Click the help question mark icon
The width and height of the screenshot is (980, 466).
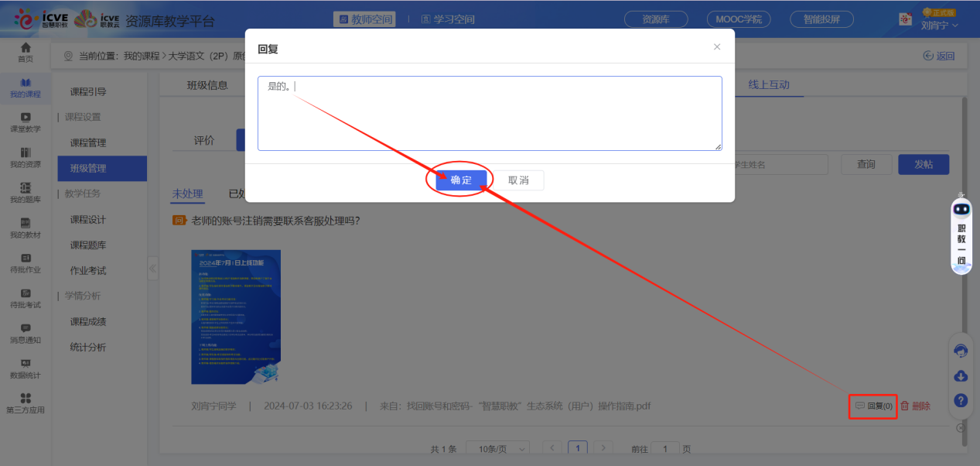(x=961, y=400)
